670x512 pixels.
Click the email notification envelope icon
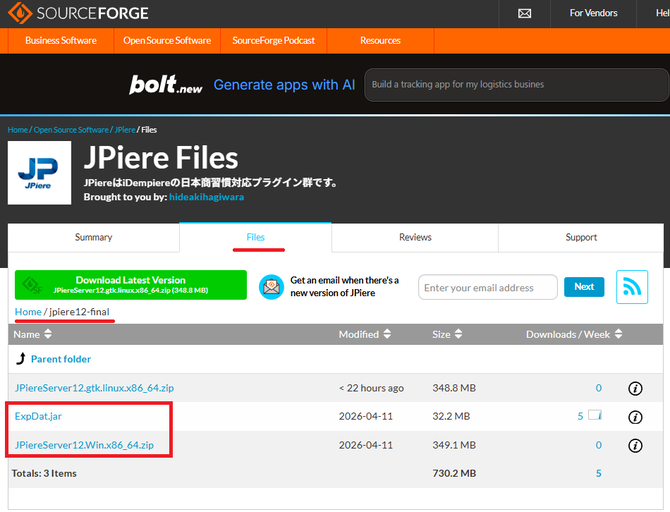(x=271, y=287)
